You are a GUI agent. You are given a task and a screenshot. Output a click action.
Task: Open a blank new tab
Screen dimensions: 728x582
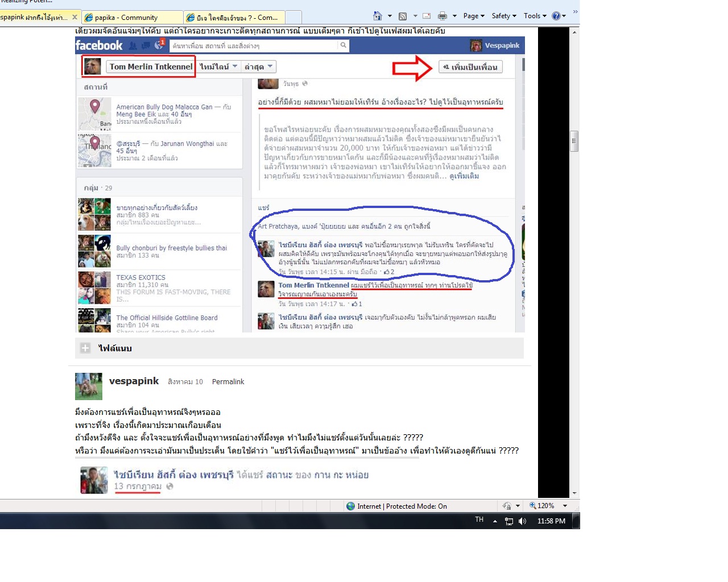(293, 18)
